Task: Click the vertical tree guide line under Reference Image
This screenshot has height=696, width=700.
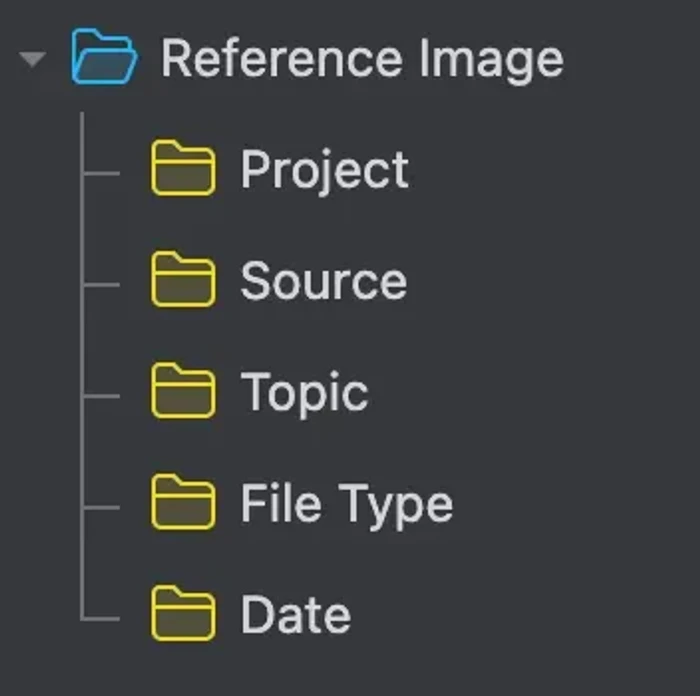Action: (x=83, y=338)
